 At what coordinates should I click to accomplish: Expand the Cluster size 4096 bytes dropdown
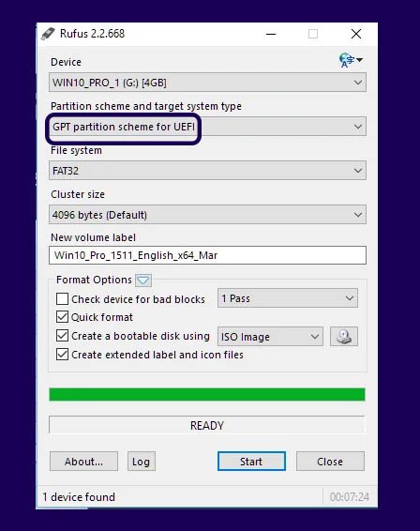tap(207, 214)
